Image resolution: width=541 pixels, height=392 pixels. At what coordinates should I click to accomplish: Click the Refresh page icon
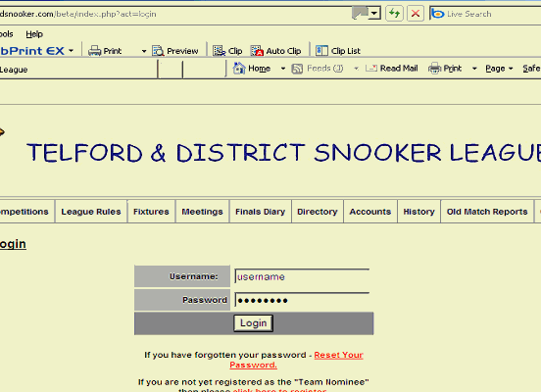point(394,14)
